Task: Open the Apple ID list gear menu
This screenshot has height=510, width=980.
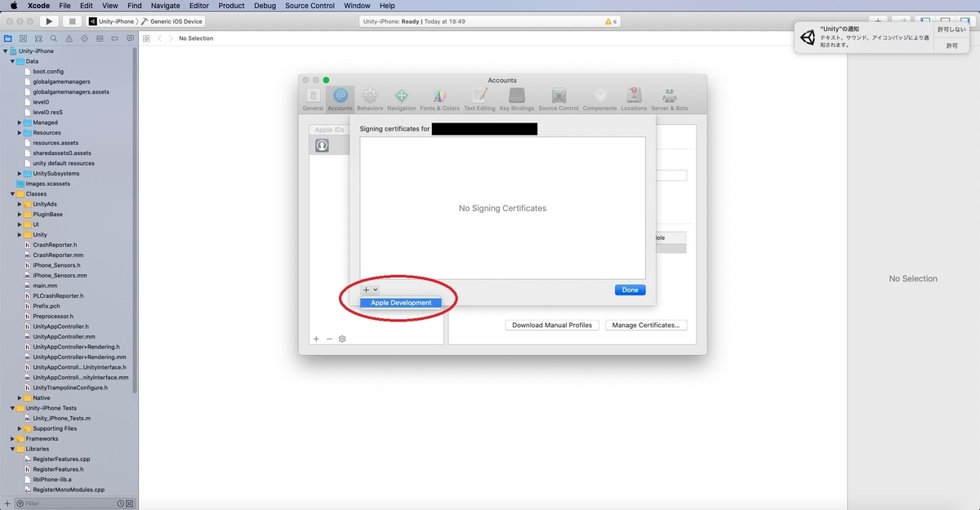Action: [x=342, y=339]
